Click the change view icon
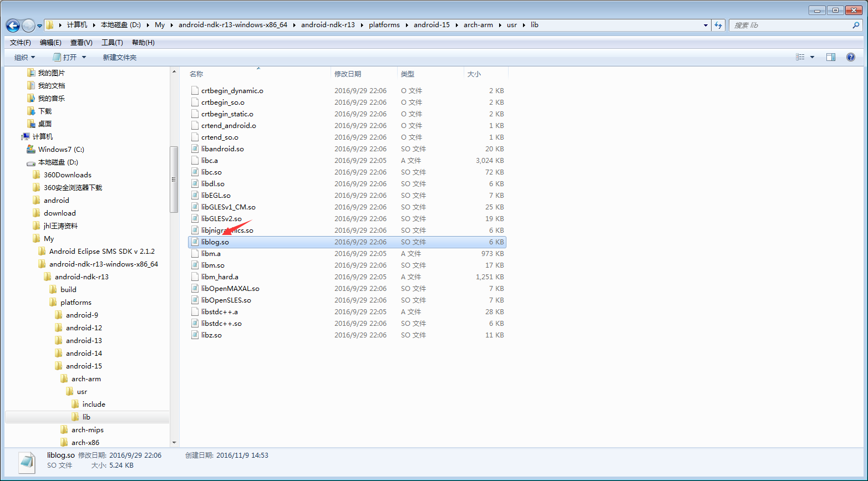This screenshot has width=868, height=481. tap(800, 57)
